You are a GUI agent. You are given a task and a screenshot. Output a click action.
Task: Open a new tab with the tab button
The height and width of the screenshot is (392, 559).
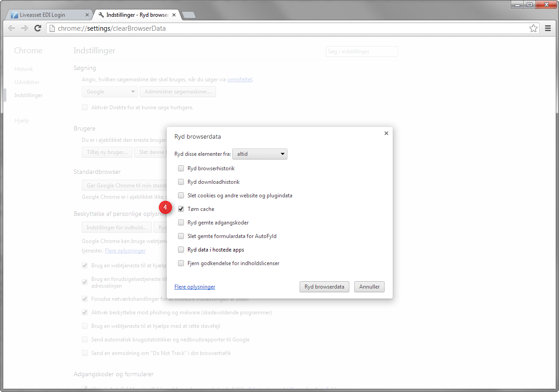coord(188,15)
